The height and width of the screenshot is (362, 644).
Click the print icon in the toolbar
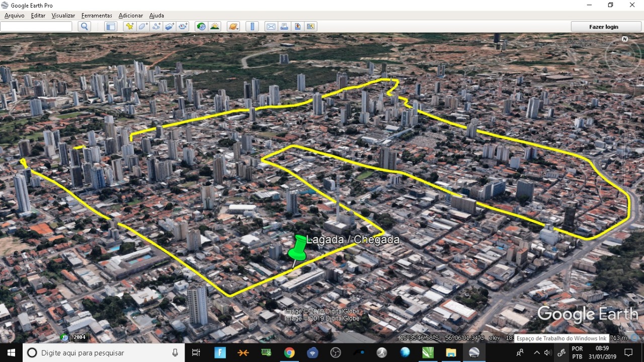point(284,27)
